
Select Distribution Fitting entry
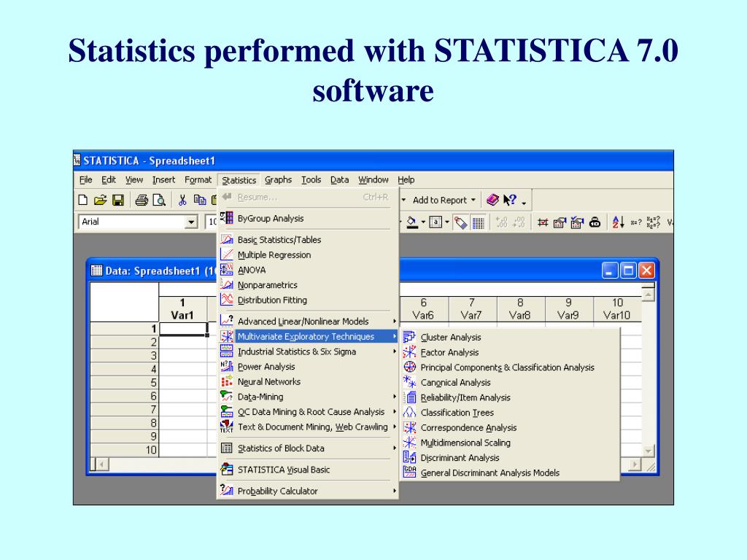point(308,300)
